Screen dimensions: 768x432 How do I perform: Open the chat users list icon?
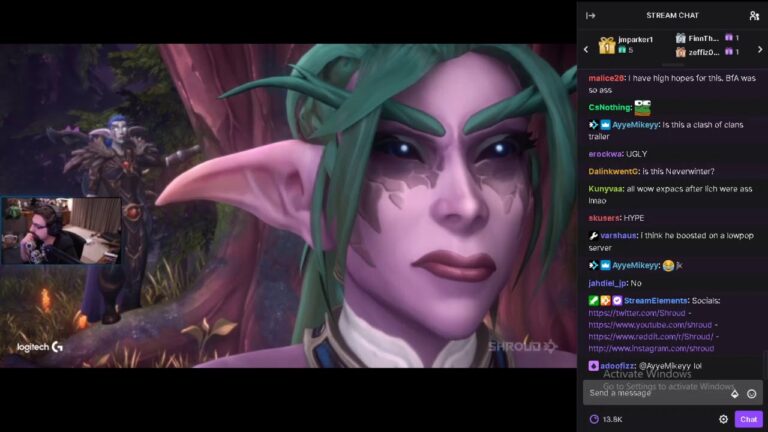point(754,16)
